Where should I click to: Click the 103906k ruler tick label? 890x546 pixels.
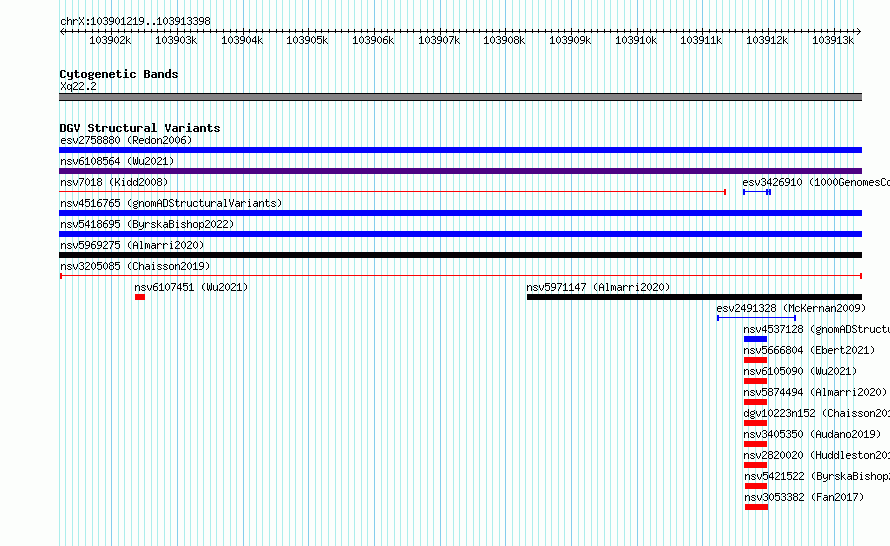pyautogui.click(x=373, y=40)
